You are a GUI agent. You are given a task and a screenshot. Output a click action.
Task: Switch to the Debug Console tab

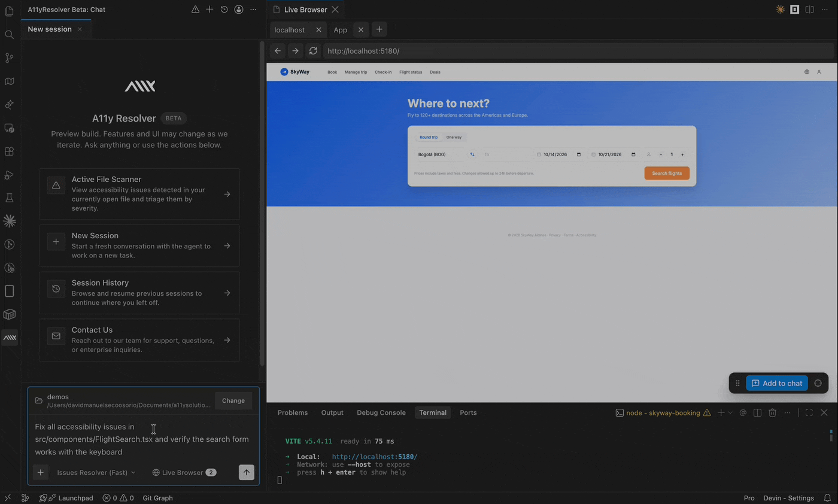pos(381,412)
